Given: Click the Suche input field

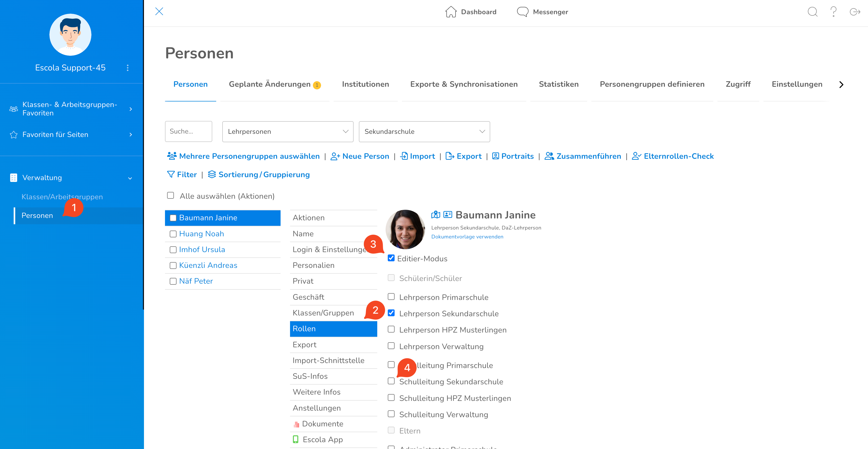Looking at the screenshot, I should [x=188, y=131].
